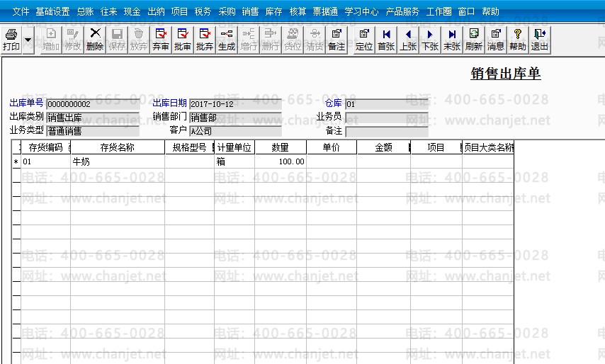Select the 牛奶 cell in the grid
This screenshot has height=364, width=605.
coord(118,161)
